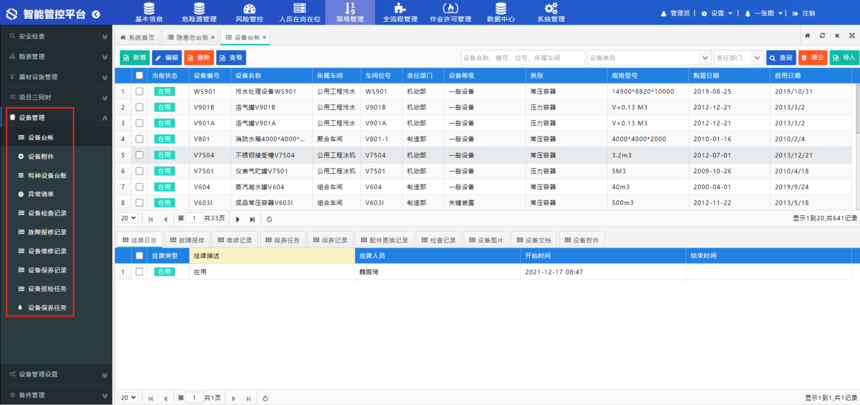
Task: Toggle select-all checkbox in equipment table header
Action: click(x=139, y=75)
